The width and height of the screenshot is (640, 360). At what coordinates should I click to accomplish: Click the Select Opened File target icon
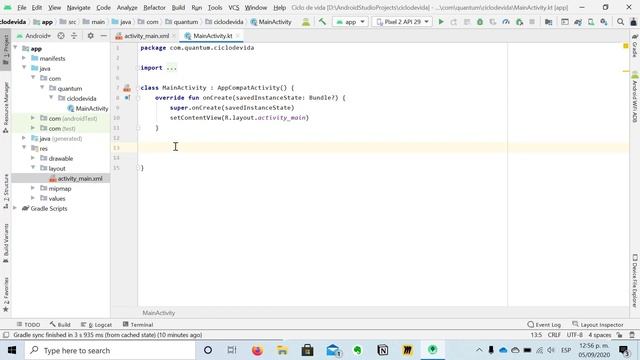click(x=61, y=36)
